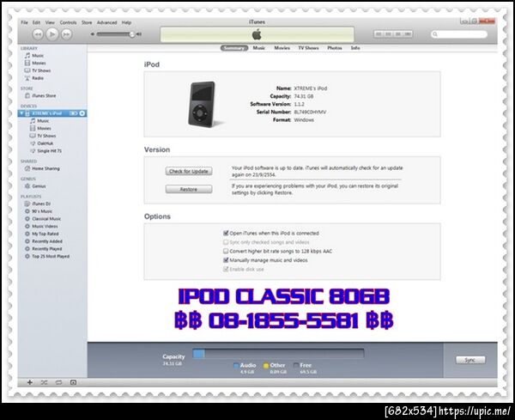Screen dimensions: 515x420
Task: Select TV Shows in the Library sidebar
Action: coord(38,70)
